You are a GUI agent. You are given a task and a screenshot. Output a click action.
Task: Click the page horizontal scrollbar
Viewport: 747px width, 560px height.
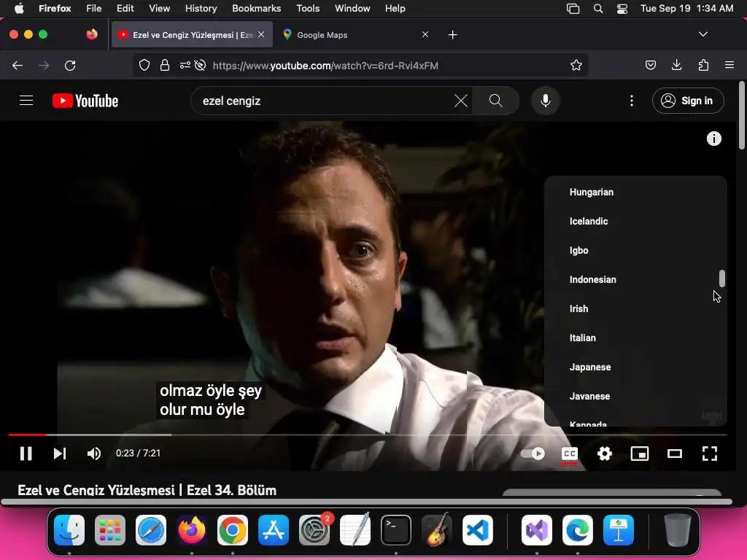(x=367, y=502)
